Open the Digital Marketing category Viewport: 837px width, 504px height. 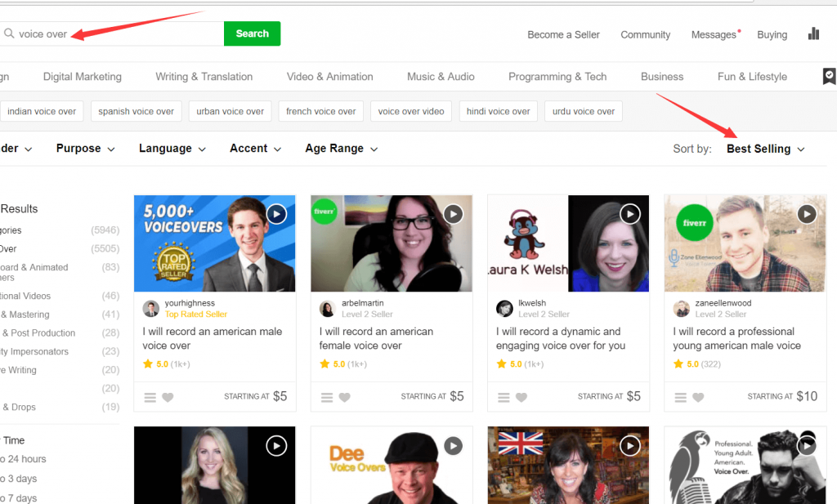point(83,77)
